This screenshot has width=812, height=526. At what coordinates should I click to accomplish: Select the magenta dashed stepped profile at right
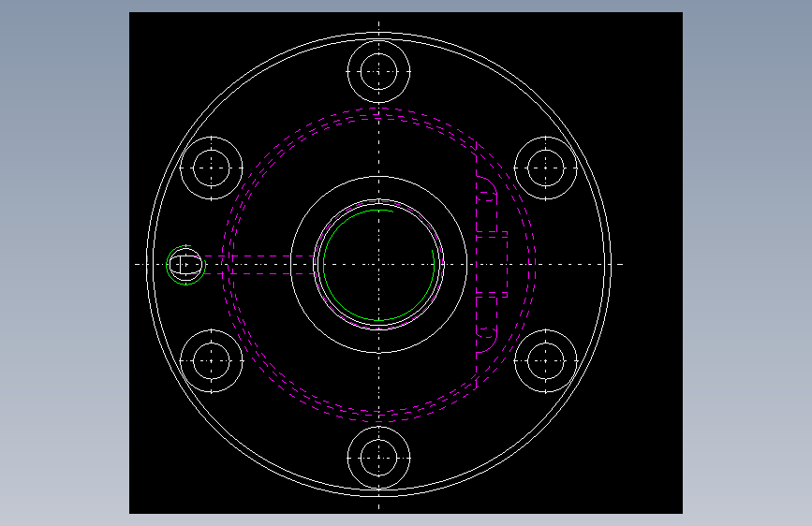point(492,265)
